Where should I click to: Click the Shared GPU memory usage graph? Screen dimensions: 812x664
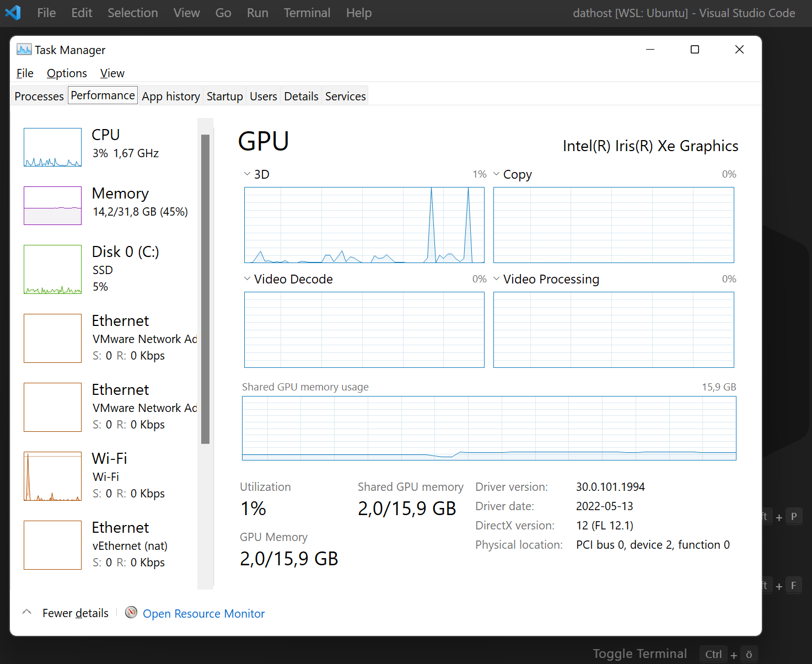(x=488, y=429)
